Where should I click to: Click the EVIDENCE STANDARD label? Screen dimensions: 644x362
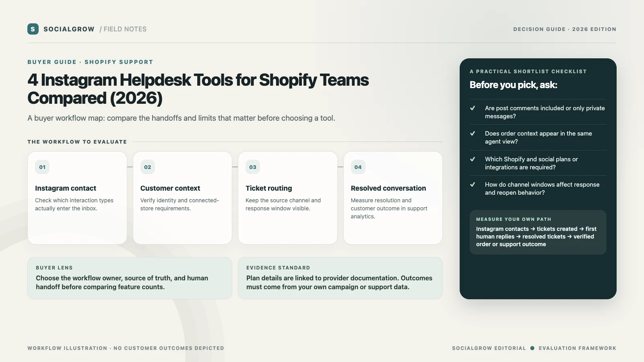pyautogui.click(x=278, y=268)
